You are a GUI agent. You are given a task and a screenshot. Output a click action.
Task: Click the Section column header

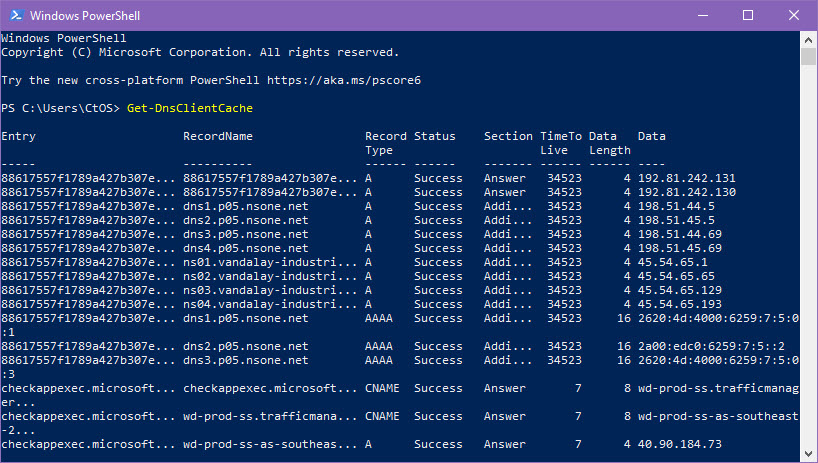coord(508,136)
